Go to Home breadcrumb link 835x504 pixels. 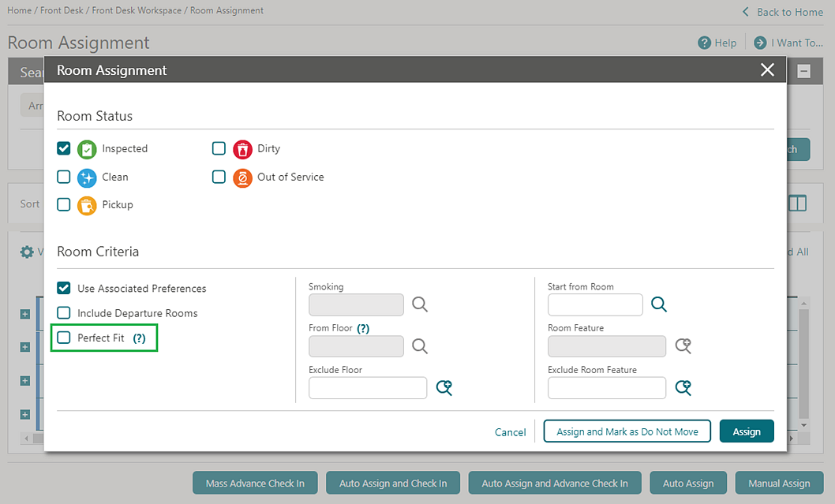(x=19, y=10)
